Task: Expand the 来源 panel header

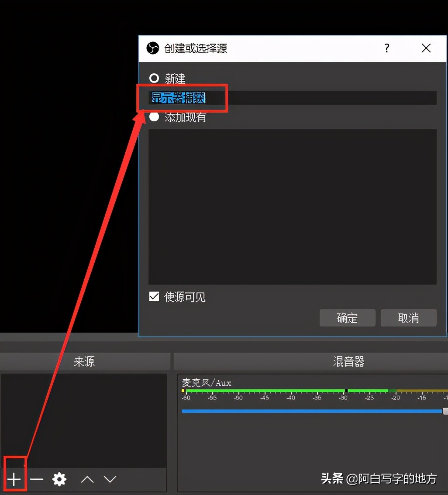Action: [85, 361]
